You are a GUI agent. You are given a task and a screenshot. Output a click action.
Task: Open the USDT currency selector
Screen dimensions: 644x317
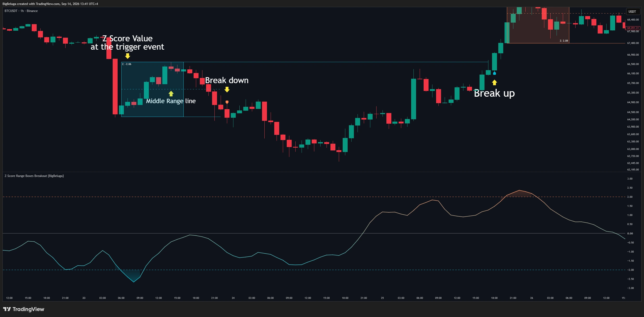pos(632,11)
